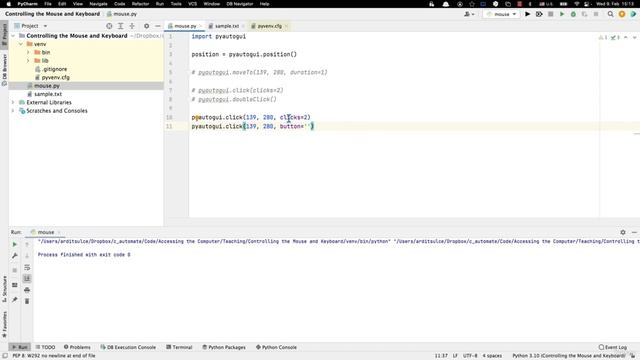Expand External Libraries node
Screen dimensions: 640x360
coord(13,102)
